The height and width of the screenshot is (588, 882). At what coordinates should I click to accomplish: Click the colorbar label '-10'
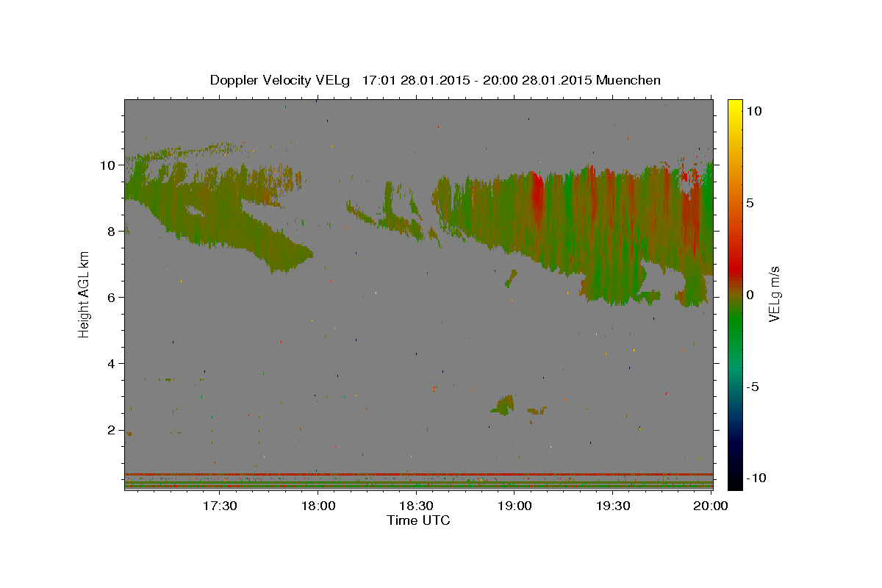[x=755, y=478]
